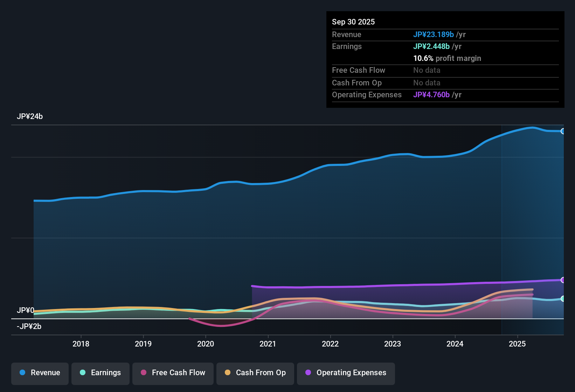This screenshot has width=575, height=392.
Task: Select the 2025 year label
Action: [x=518, y=344]
